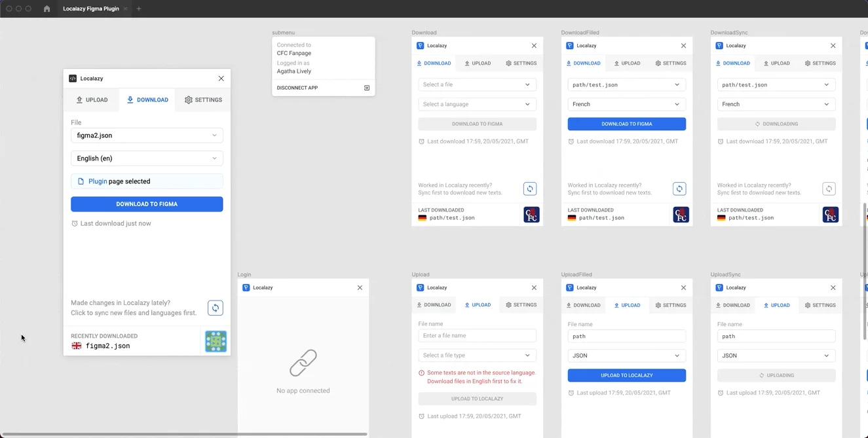Select the Settings tab in the Download frame
This screenshot has height=438, width=868.
(521, 64)
